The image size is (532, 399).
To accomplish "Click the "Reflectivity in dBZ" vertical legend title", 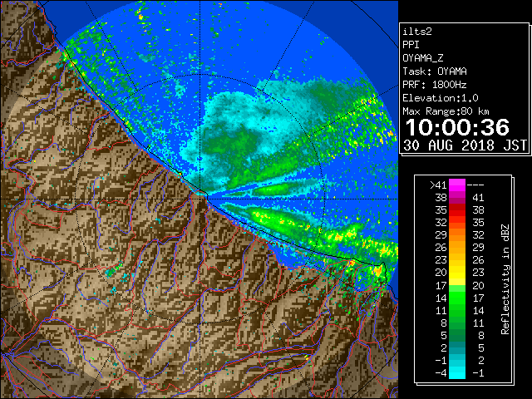I will (505, 279).
